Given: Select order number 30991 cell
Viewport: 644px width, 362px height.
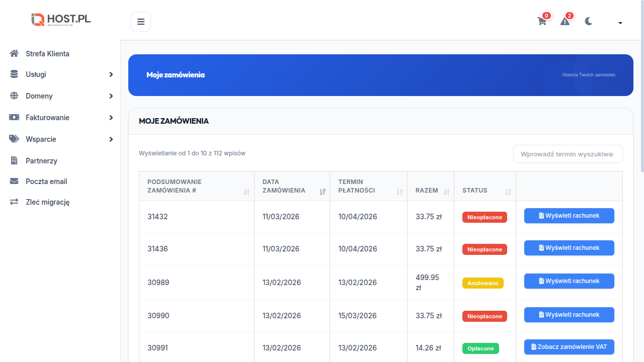Looking at the screenshot, I should click(x=197, y=347).
